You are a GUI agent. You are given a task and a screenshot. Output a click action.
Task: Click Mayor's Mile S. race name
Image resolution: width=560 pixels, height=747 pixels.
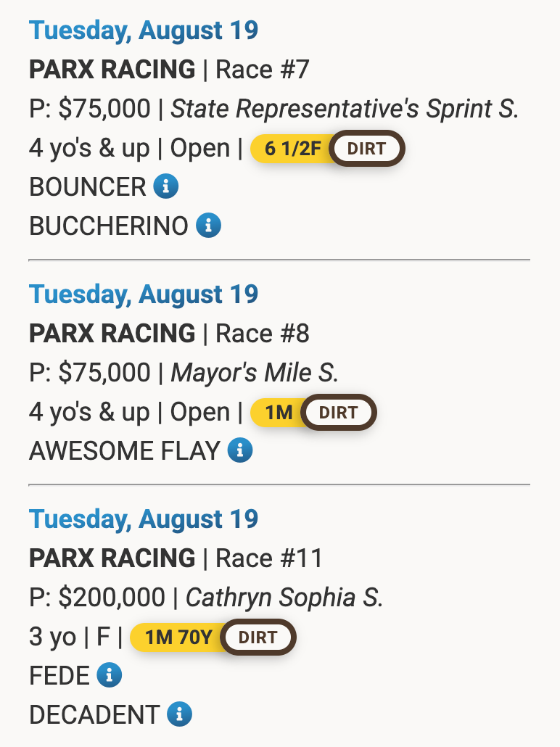[254, 373]
